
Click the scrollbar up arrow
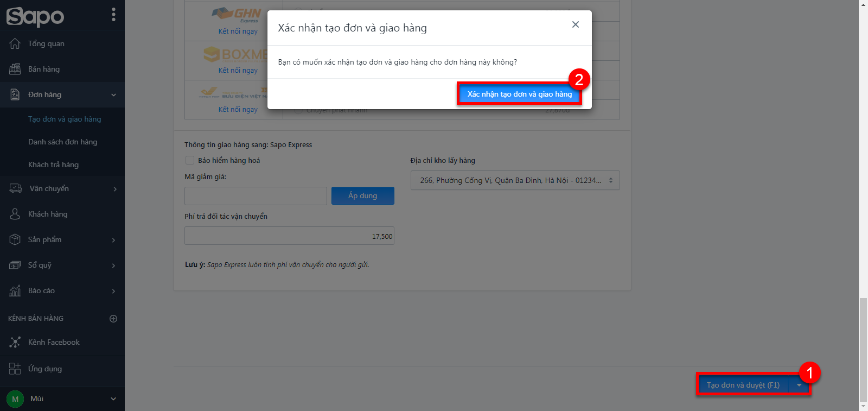point(863,4)
